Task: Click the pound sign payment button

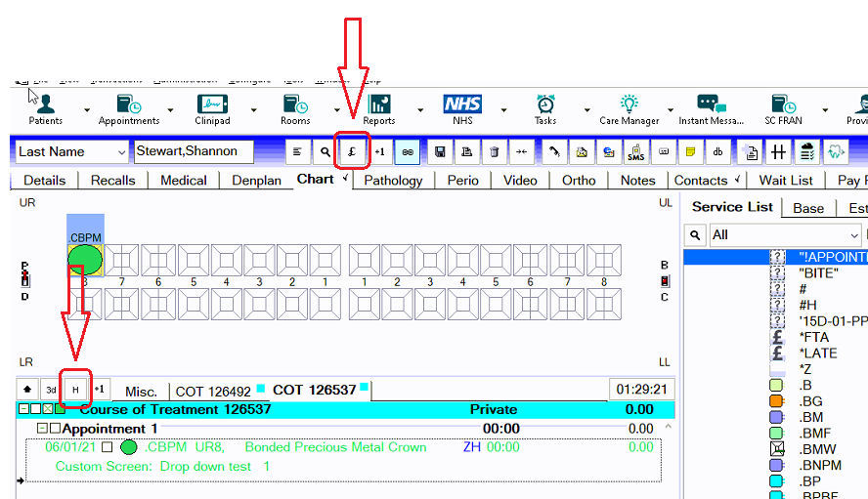Action: coord(353,152)
